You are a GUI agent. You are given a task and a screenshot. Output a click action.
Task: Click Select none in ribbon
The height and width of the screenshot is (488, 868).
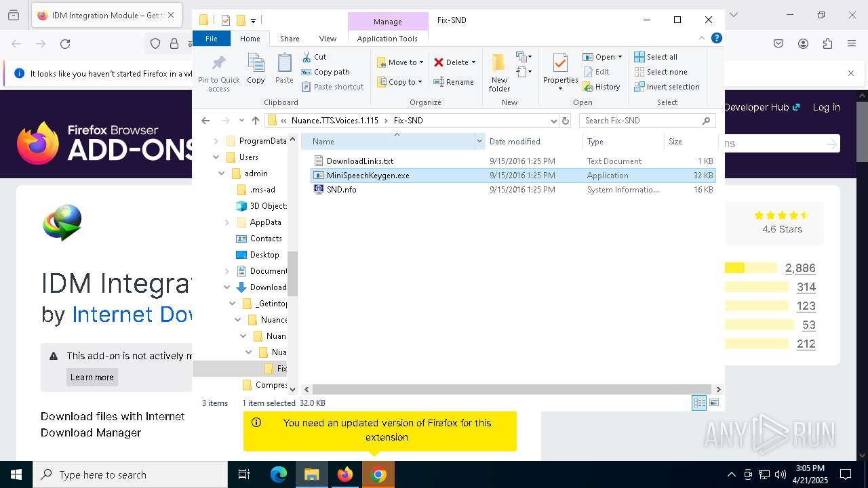[660, 72]
